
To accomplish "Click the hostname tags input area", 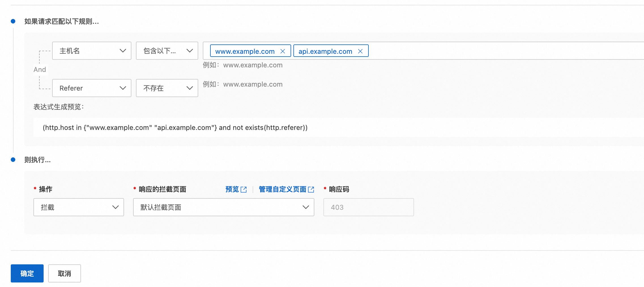I will tap(504, 51).
